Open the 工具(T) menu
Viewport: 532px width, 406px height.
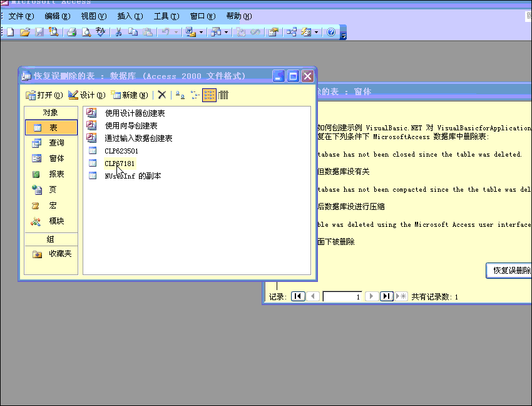(166, 16)
